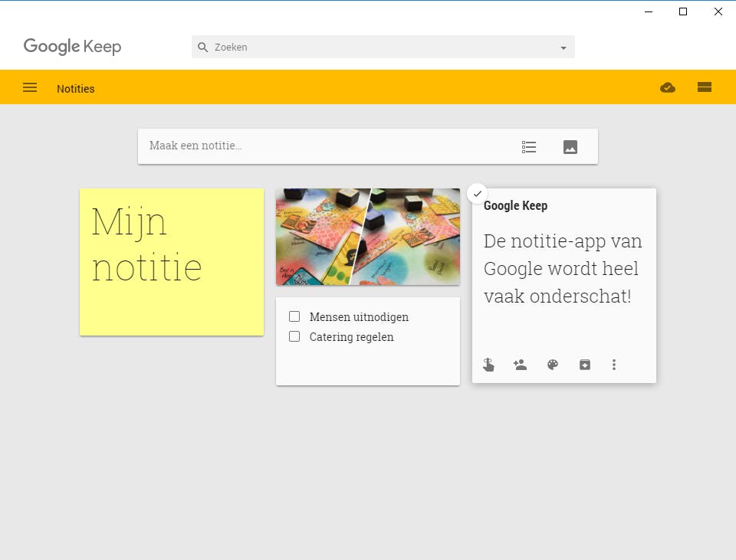Click the Google Keep note title
This screenshot has height=560, width=736.
click(x=515, y=206)
